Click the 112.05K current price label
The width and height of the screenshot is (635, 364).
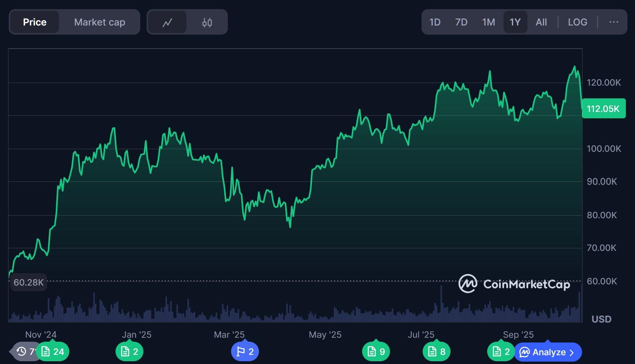(x=603, y=109)
